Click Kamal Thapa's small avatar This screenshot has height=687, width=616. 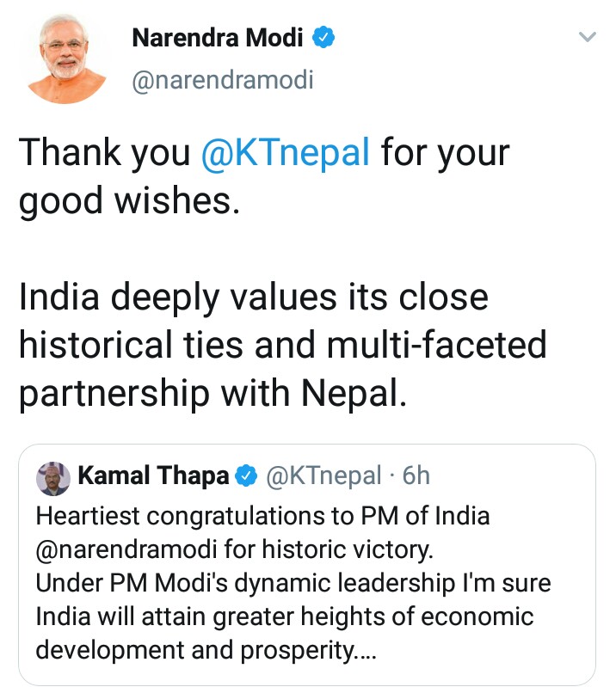(x=53, y=478)
